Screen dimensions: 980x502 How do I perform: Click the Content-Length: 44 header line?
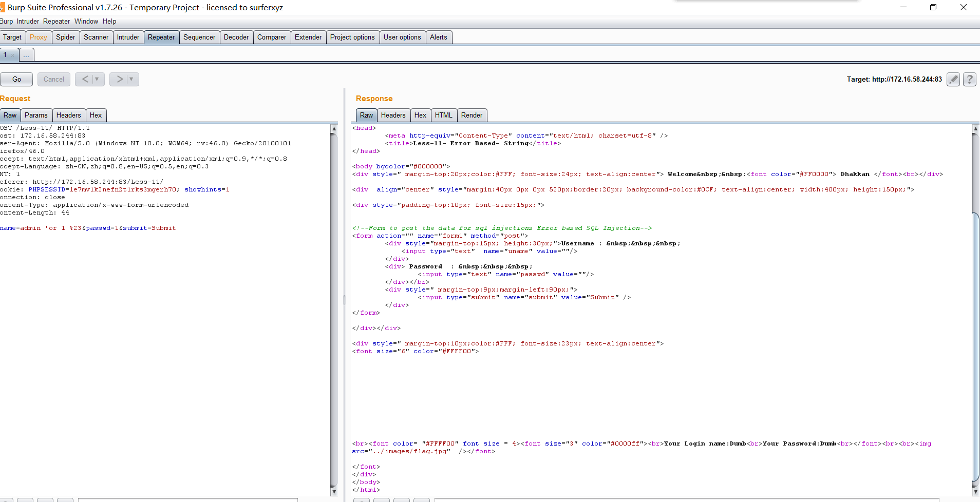coord(35,213)
